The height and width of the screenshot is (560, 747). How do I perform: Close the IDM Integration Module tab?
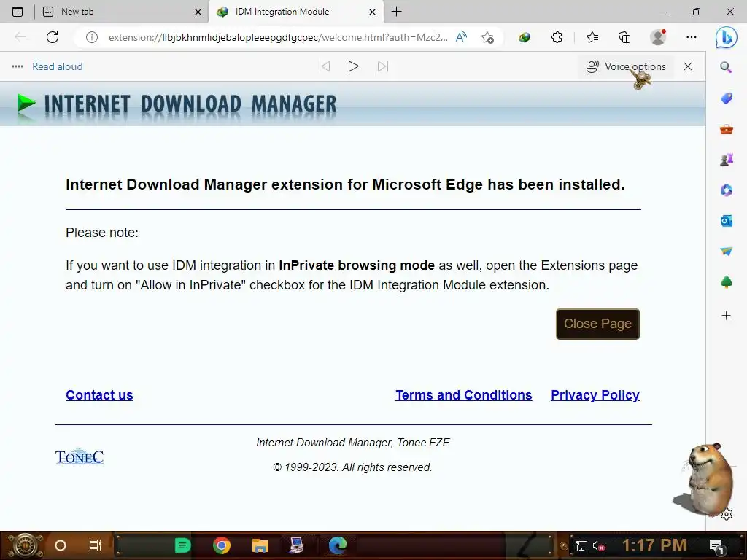372,12
